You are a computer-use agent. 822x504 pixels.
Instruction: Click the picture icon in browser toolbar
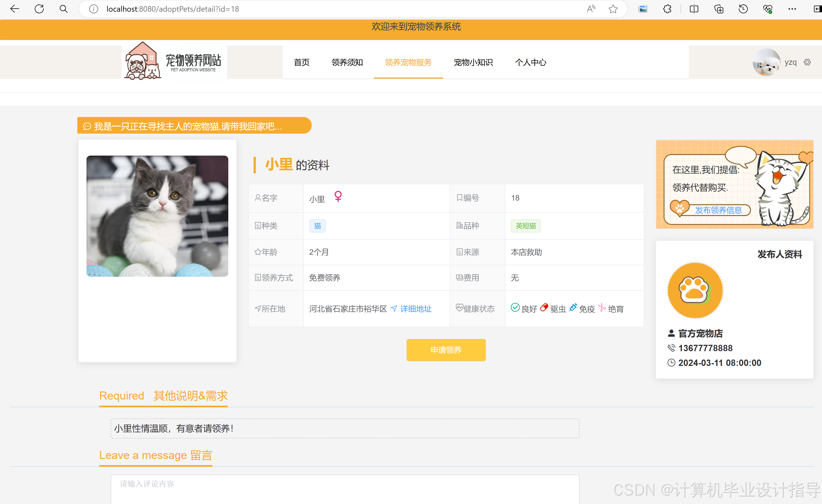[643, 9]
